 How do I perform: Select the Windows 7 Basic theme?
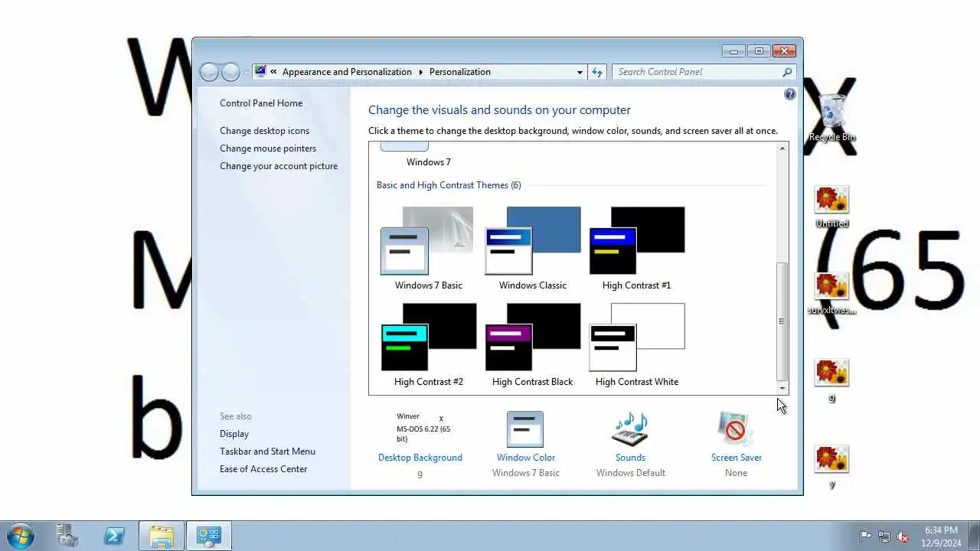[428, 249]
